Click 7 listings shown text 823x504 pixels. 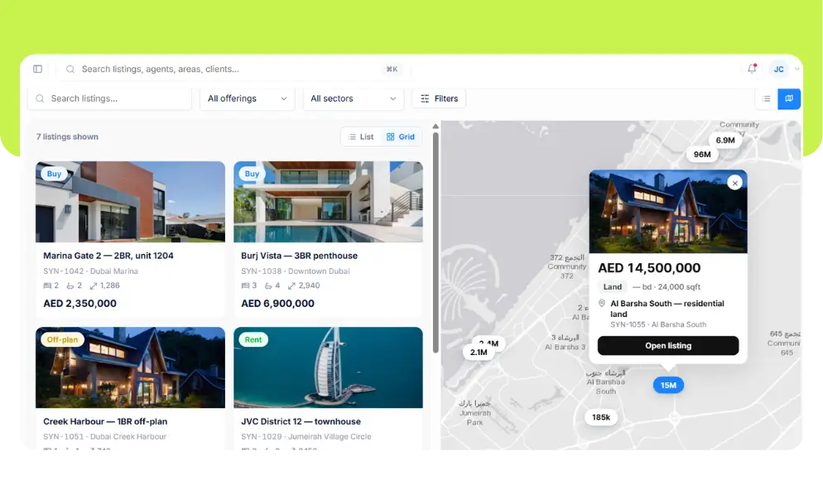(67, 137)
